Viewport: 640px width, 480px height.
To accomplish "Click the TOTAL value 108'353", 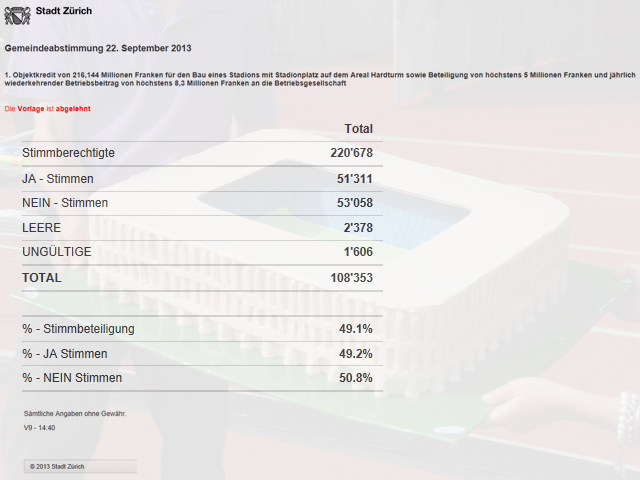I will pos(351,277).
